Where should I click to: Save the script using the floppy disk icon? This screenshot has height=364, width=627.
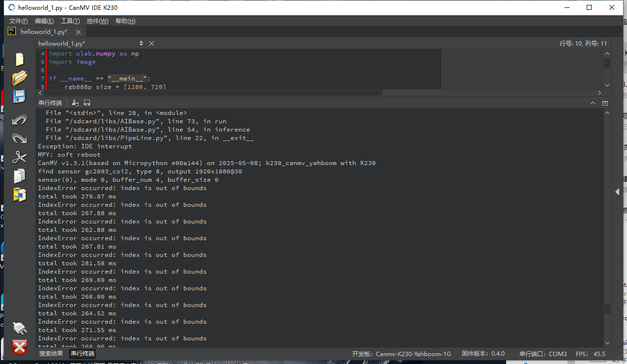19,96
